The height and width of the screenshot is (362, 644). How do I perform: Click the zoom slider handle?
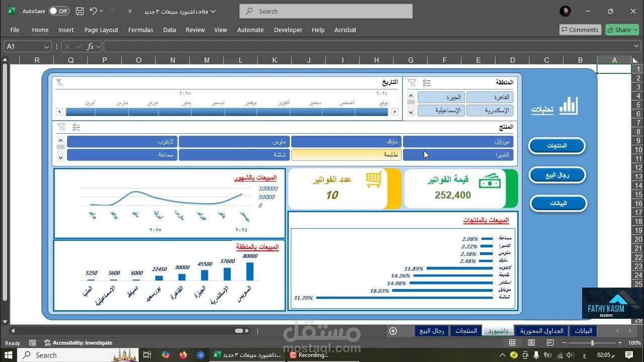pyautogui.click(x=593, y=343)
